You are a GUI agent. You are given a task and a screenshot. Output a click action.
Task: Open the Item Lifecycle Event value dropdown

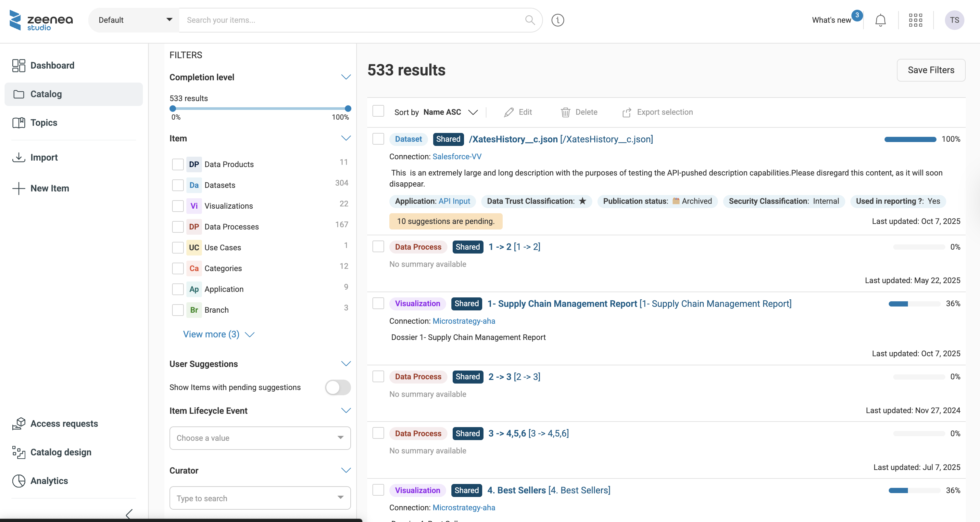tap(260, 438)
